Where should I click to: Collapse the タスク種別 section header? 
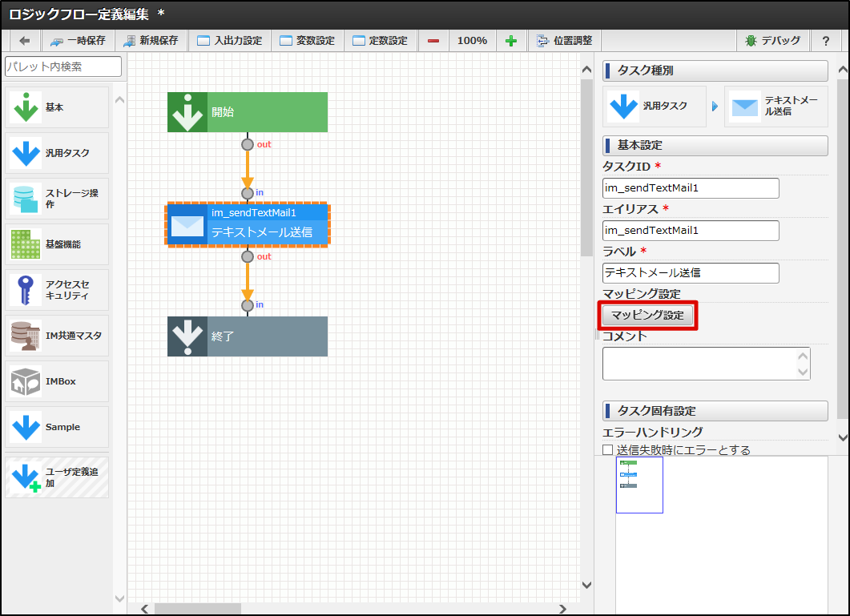coord(715,70)
